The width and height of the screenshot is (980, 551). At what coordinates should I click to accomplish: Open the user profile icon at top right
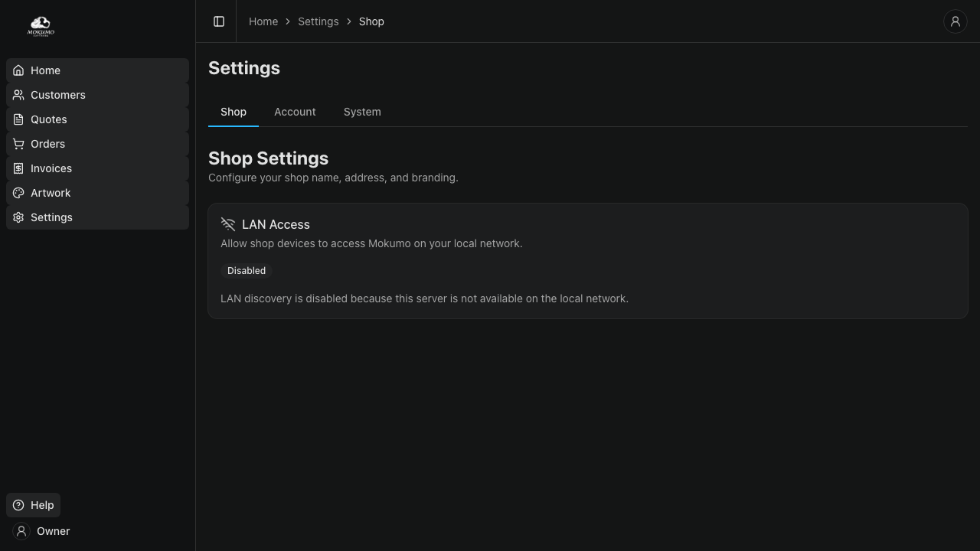click(955, 21)
